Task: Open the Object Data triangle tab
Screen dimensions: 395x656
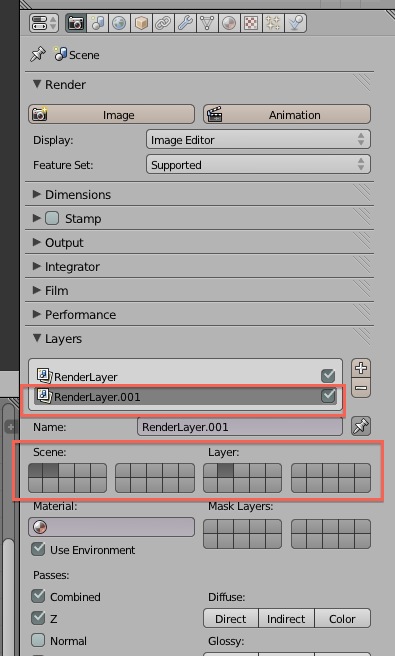Action: point(207,23)
